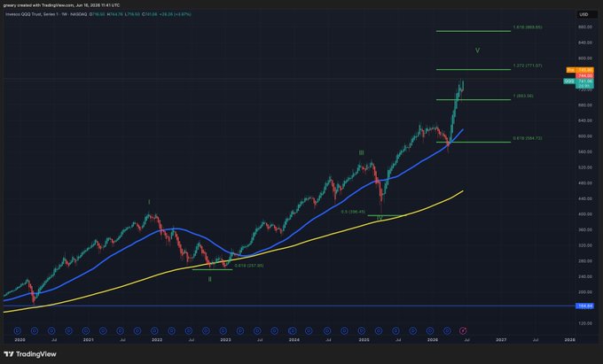Open dividend marker above the 2026 label
The height and width of the screenshot is (364, 603).
click(430, 330)
